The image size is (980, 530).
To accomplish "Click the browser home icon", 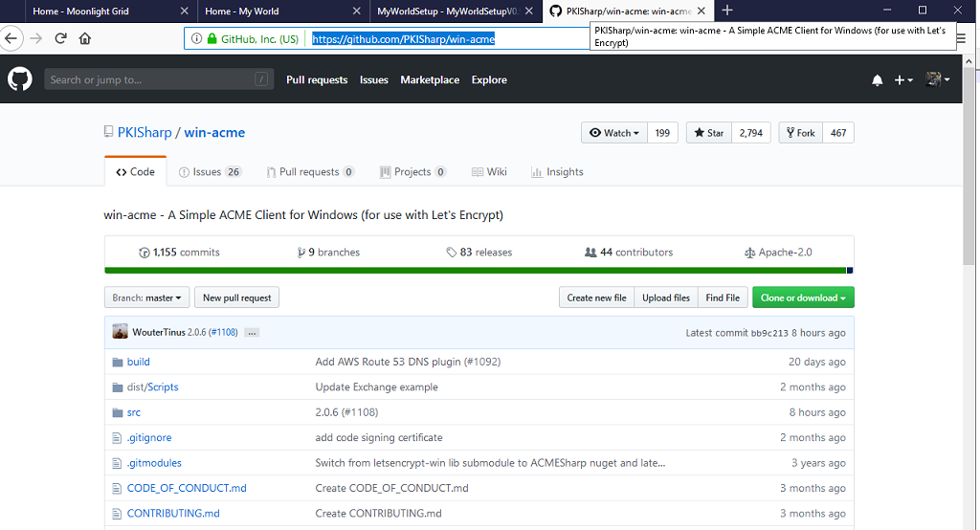I will [x=85, y=39].
